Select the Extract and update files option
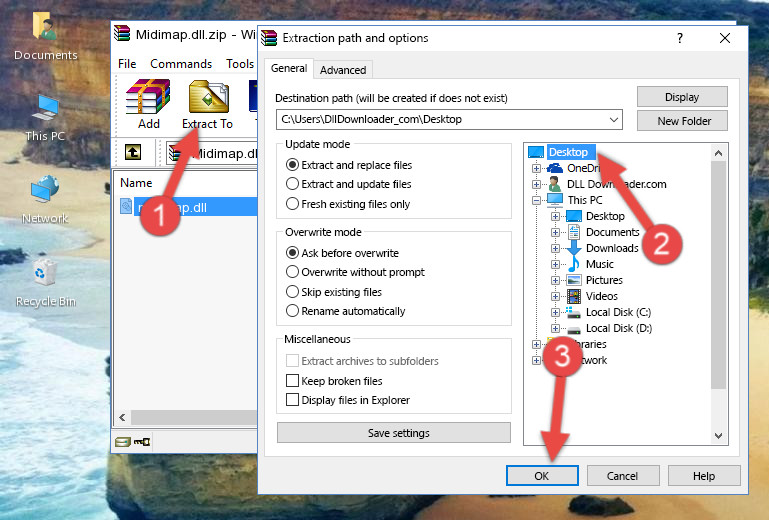This screenshot has height=520, width=769. [292, 184]
